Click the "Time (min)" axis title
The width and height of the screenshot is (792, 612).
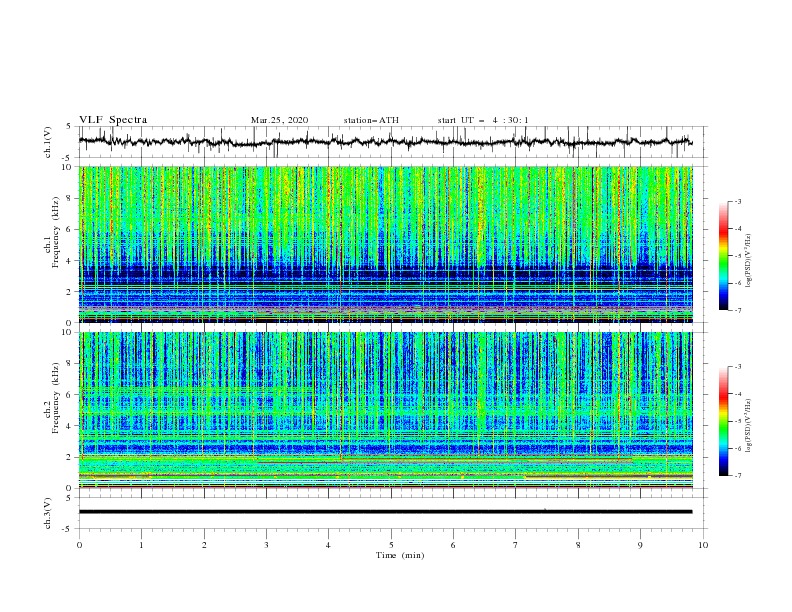(400, 555)
